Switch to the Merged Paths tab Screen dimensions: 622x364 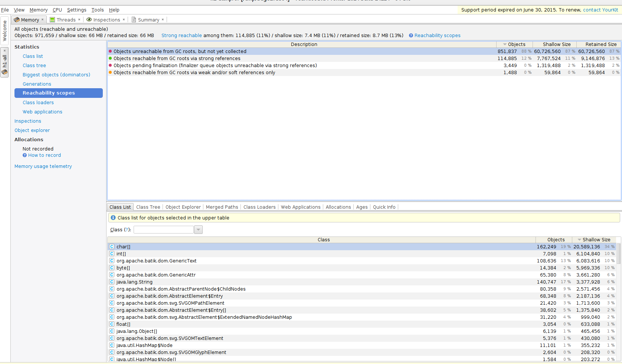(x=222, y=207)
